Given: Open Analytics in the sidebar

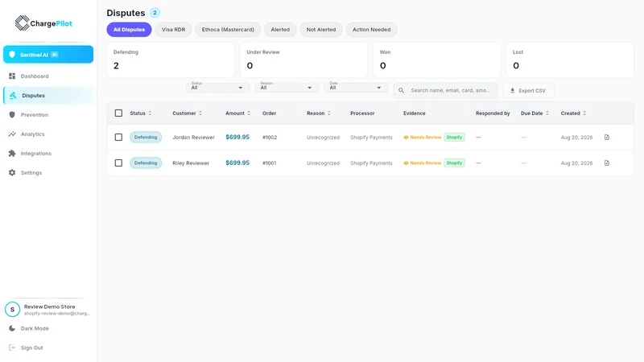Looking at the screenshot, I should [48, 134].
